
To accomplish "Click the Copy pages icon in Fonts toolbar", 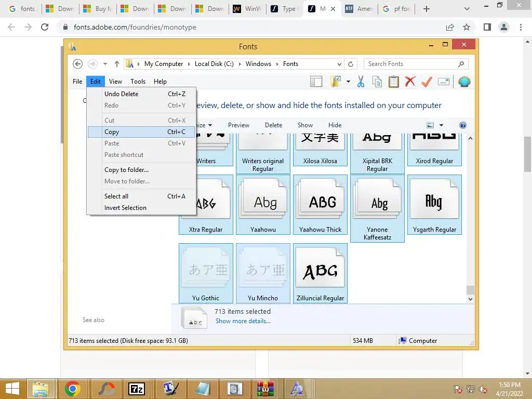I will tap(377, 82).
